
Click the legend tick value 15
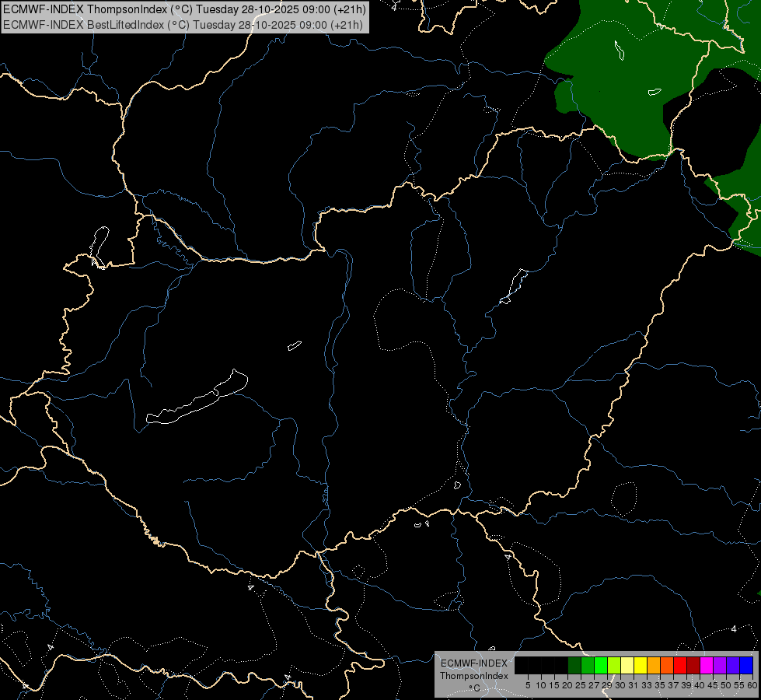(554, 685)
